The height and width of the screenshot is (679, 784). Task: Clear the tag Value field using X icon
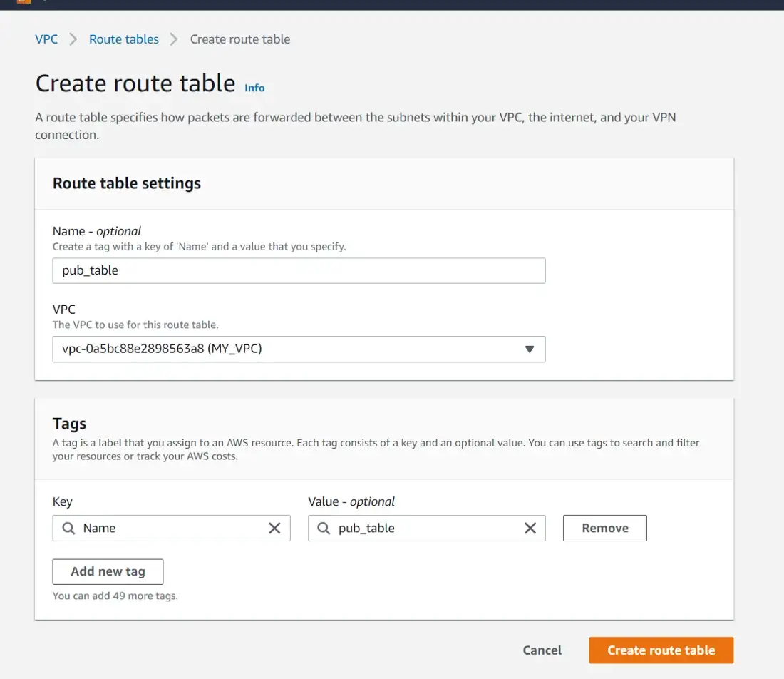coord(530,529)
